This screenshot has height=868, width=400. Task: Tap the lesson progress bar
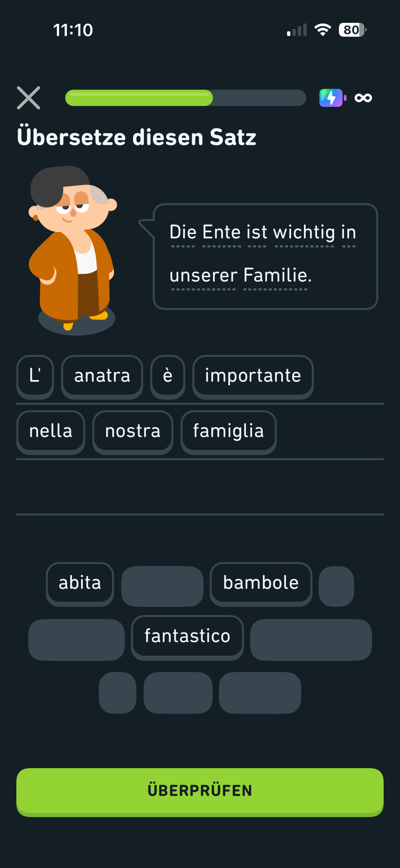pos(185,98)
